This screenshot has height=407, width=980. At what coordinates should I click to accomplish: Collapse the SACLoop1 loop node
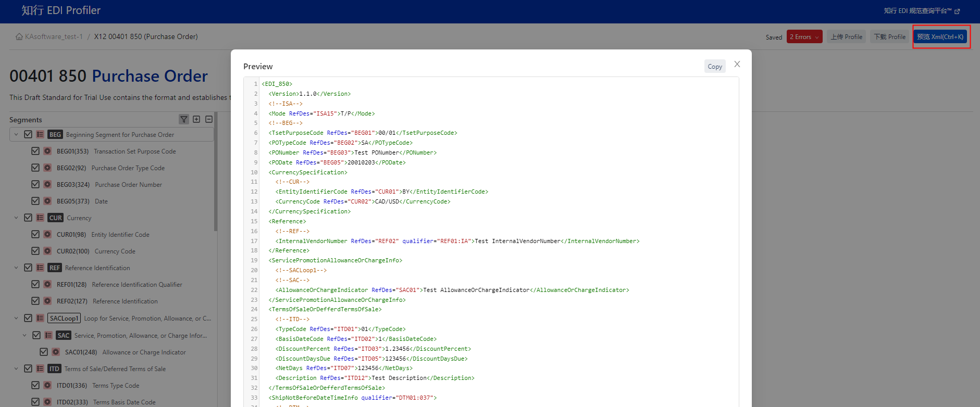click(x=16, y=318)
